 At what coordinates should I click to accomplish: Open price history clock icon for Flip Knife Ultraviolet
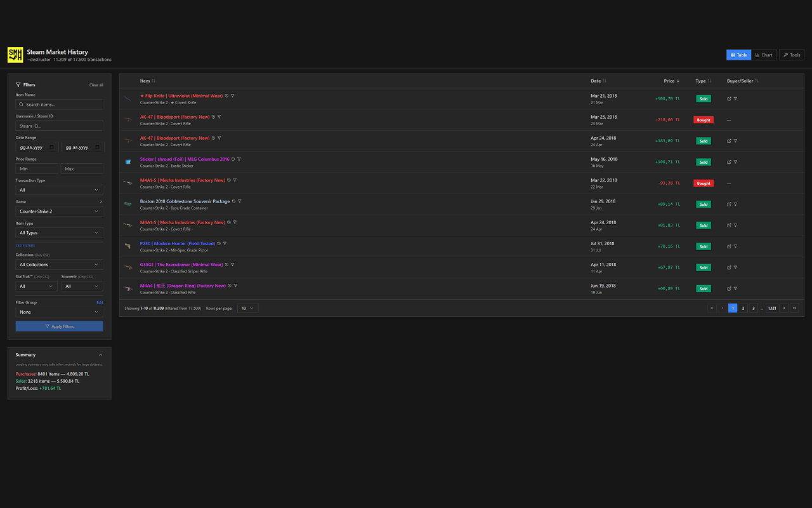[226, 95]
